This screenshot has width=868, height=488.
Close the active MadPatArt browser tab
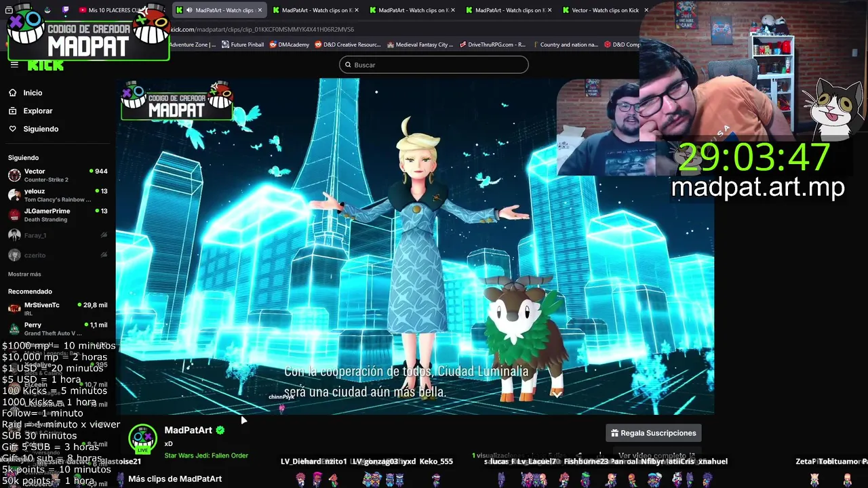(260, 10)
